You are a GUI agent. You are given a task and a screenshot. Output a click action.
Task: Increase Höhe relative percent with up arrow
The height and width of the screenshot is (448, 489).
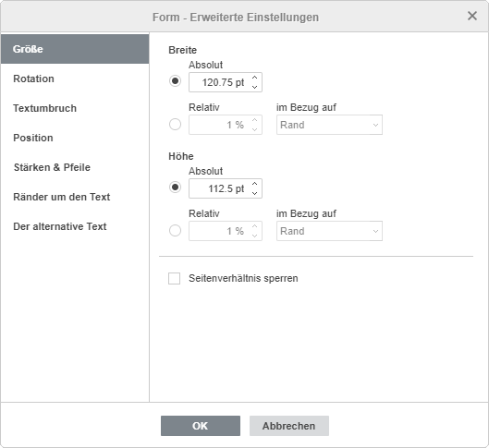coord(254,226)
